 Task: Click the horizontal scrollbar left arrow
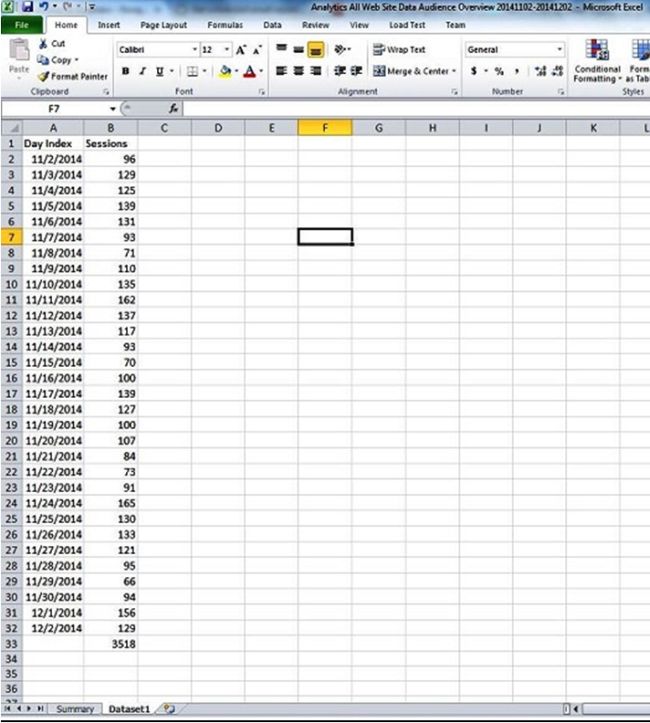[576, 709]
